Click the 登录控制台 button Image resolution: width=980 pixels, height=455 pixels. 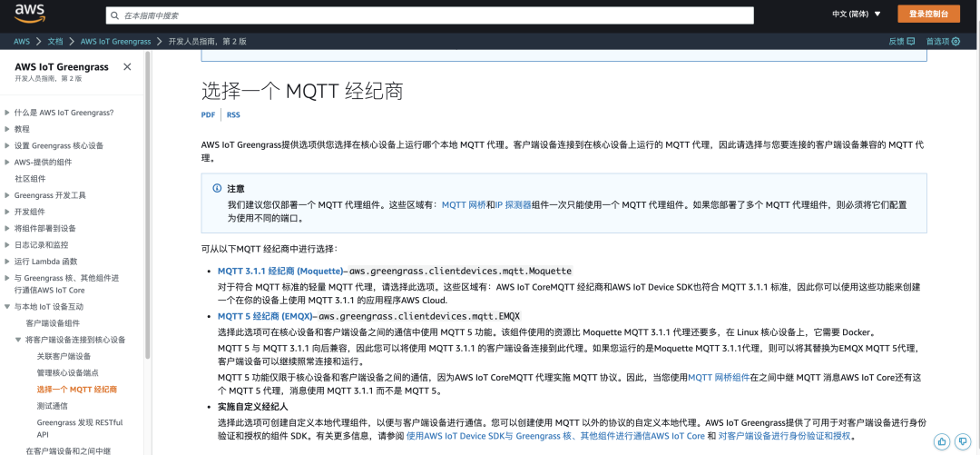point(929,14)
